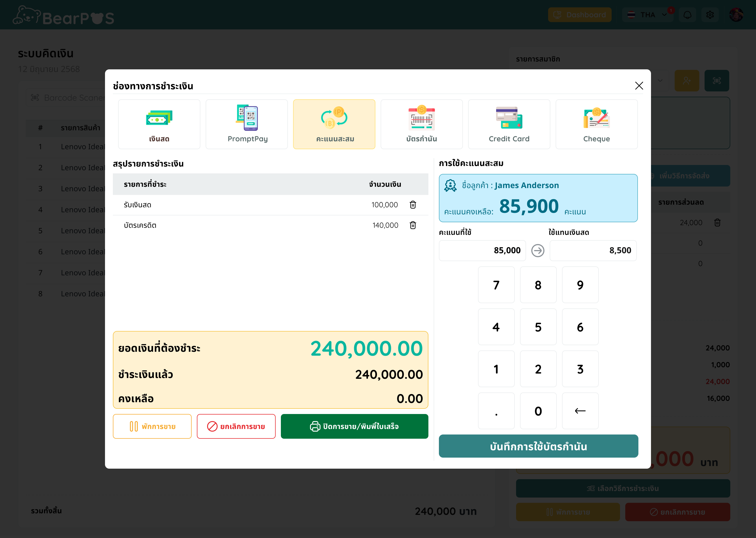Delete the รับเงินสด 100,000 payment row
This screenshot has height=538, width=756.
pos(413,205)
